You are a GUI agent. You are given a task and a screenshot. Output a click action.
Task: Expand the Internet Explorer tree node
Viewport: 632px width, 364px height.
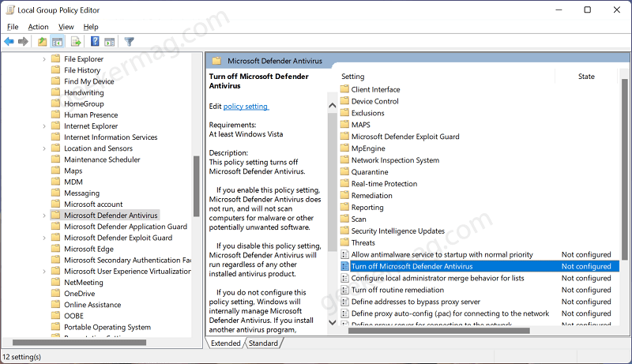(x=44, y=126)
